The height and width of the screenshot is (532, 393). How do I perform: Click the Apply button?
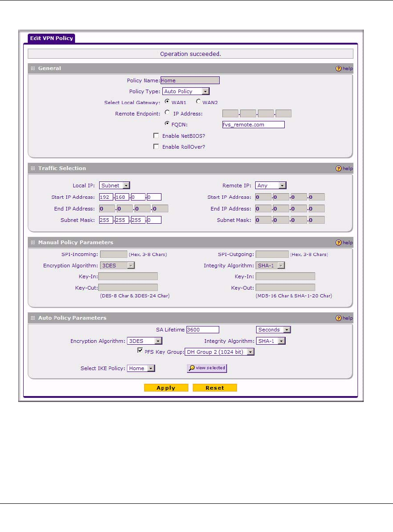(166, 388)
